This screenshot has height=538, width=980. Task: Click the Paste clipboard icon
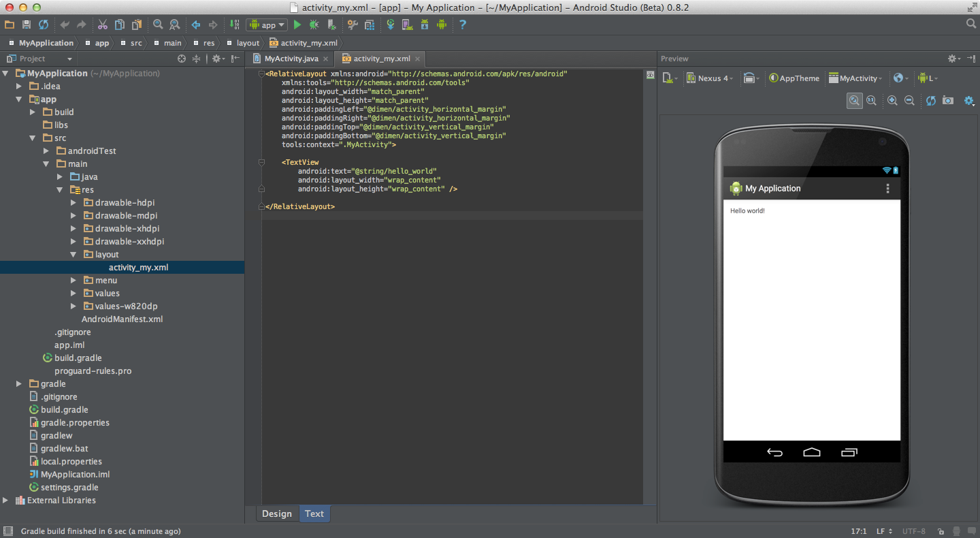click(137, 25)
